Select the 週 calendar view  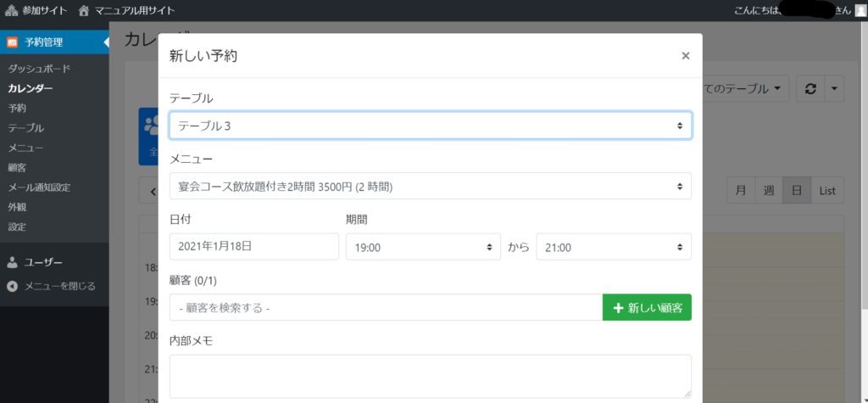point(768,191)
